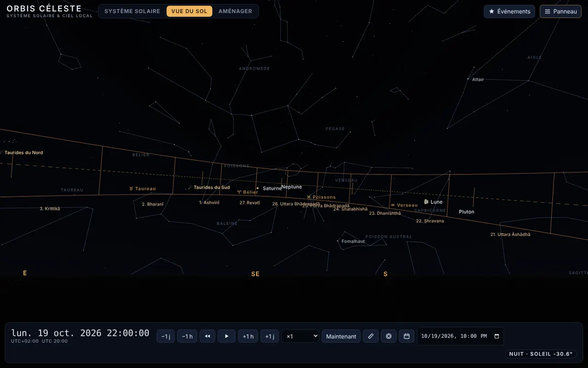The height and width of the screenshot is (368, 588).
Task: Click the Lune moon icon in sky
Action: [x=426, y=201]
